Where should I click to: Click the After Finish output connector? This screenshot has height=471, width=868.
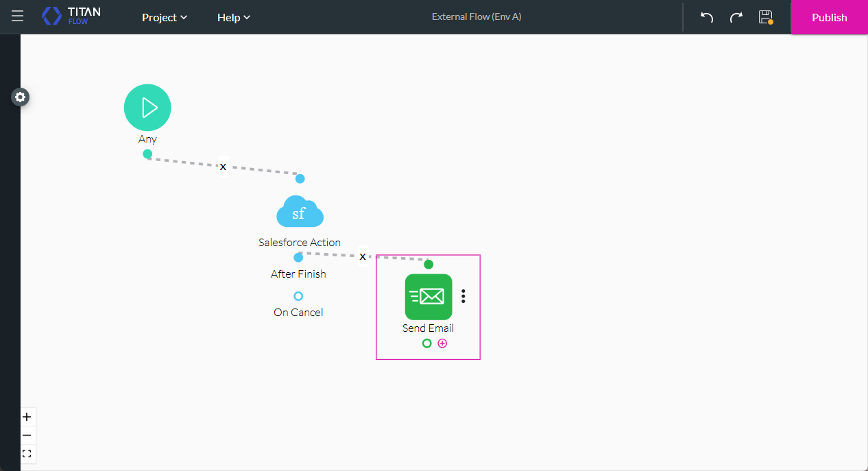point(298,258)
